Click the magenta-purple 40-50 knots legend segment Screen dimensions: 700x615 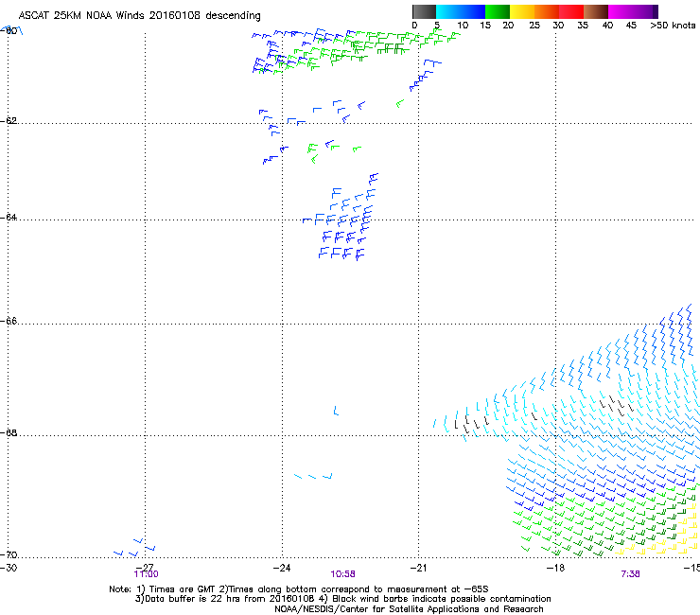[x=633, y=11]
